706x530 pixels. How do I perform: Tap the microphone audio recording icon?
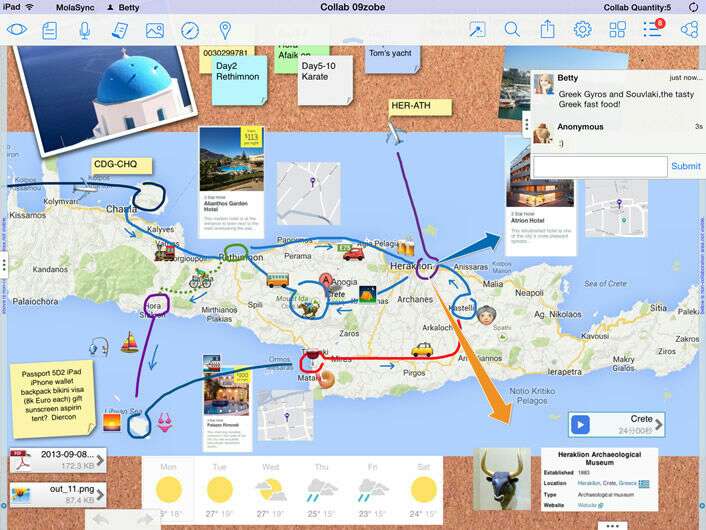pos(84,30)
